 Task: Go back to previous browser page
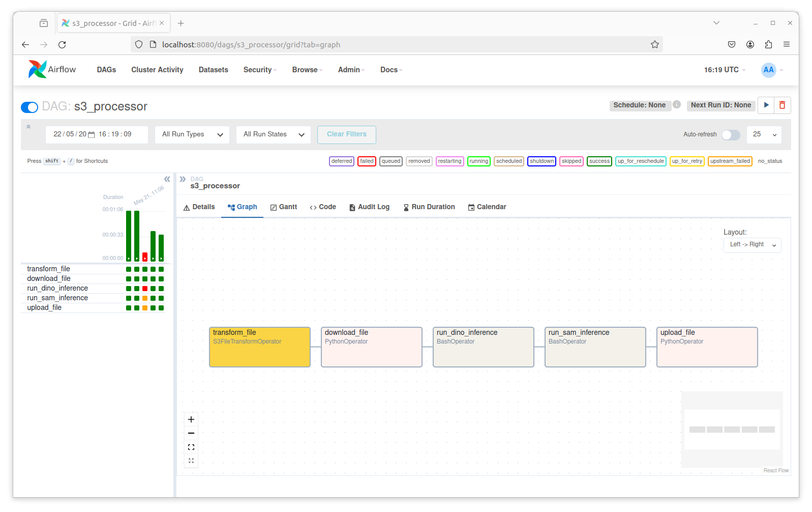pos(25,45)
